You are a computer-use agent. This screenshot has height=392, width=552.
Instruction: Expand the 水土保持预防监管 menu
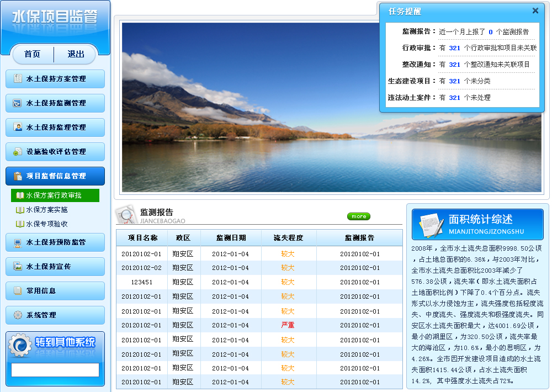pyautogui.click(x=55, y=242)
